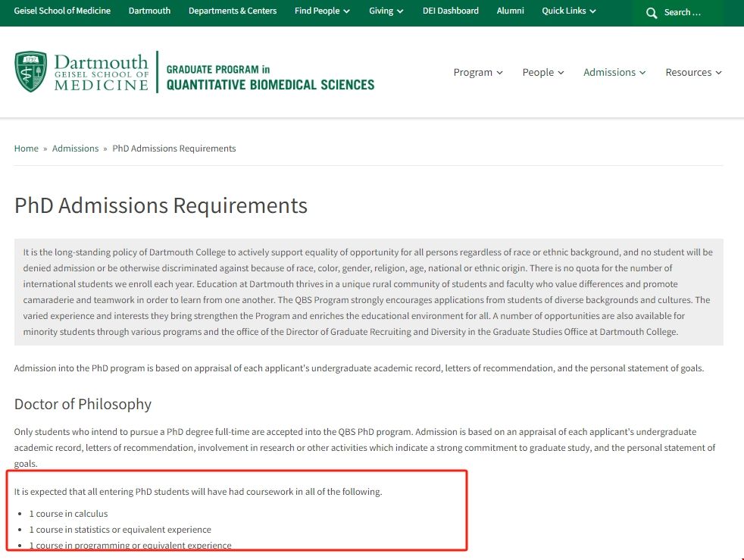
Task: Open the Alumni link
Action: point(510,11)
